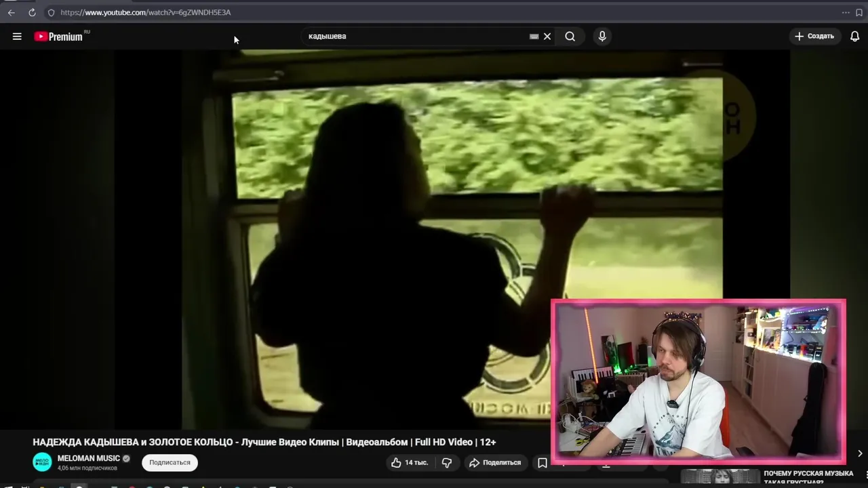Open the YouTube hamburger guide menu

[17, 37]
